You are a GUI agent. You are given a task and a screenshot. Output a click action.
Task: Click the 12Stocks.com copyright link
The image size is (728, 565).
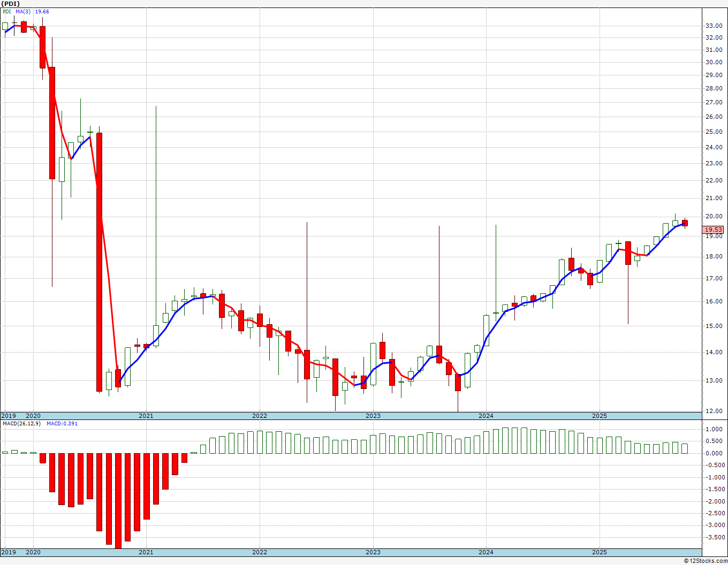coord(706,561)
